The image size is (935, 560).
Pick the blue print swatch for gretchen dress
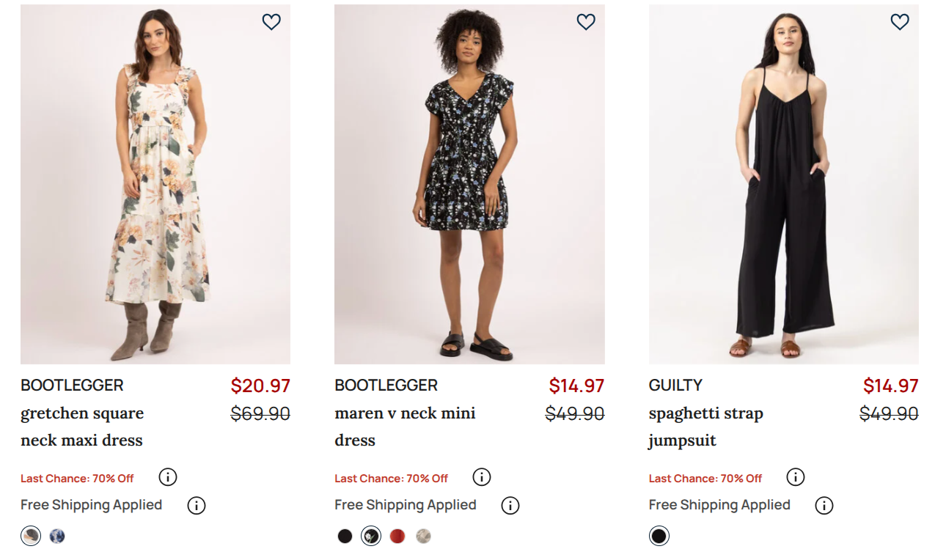coord(56,536)
